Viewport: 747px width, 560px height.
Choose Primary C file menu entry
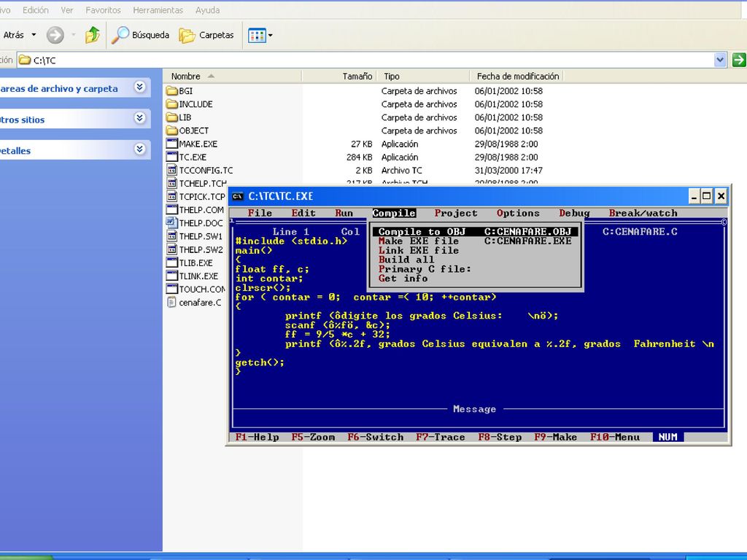[x=475, y=269]
